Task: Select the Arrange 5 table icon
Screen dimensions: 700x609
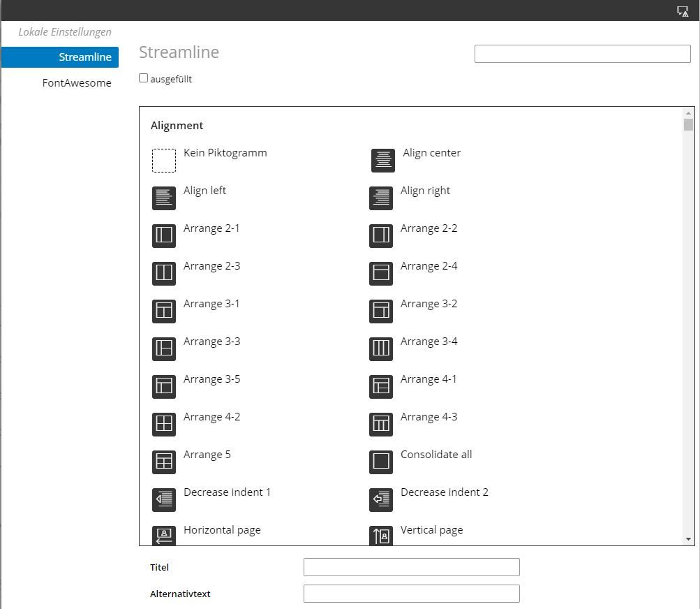Action: pos(164,462)
